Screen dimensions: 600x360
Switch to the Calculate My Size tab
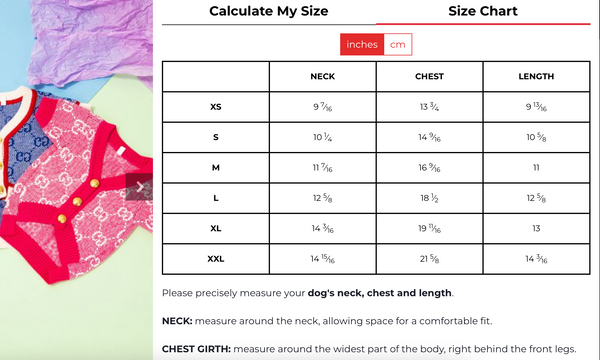(269, 11)
